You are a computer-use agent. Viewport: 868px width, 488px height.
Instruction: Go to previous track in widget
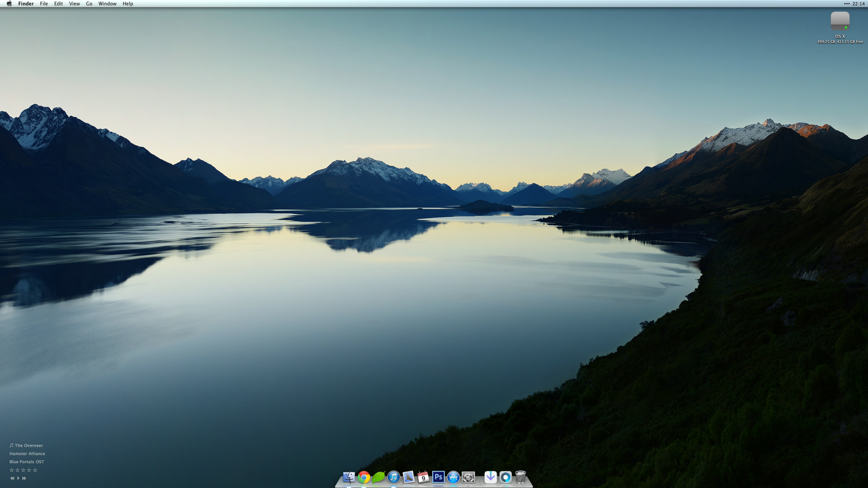(x=12, y=478)
